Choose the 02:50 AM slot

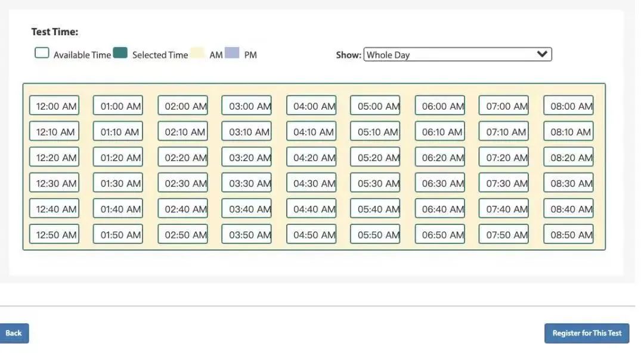pos(183,234)
